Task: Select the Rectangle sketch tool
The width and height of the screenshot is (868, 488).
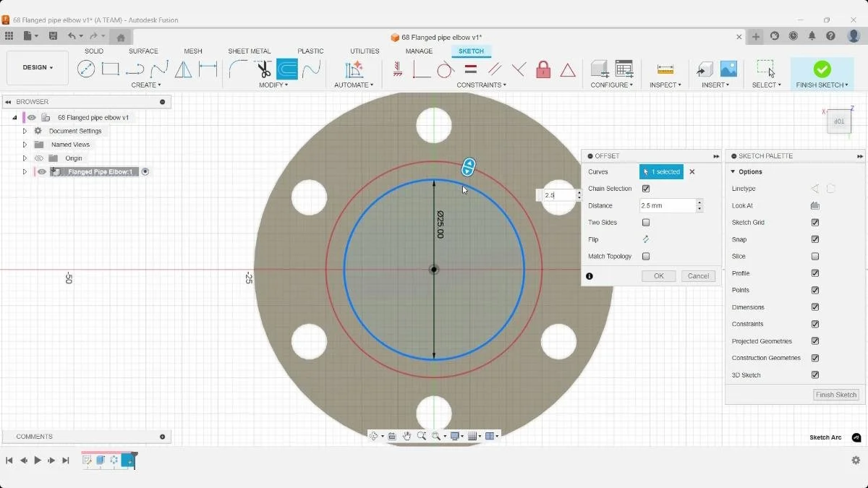Action: (x=111, y=69)
